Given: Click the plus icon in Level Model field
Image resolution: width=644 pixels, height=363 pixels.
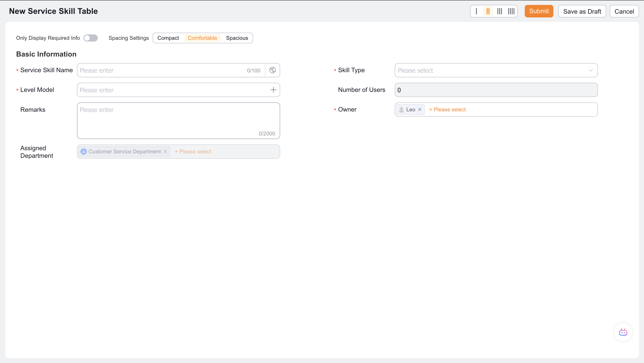Looking at the screenshot, I should (x=273, y=90).
